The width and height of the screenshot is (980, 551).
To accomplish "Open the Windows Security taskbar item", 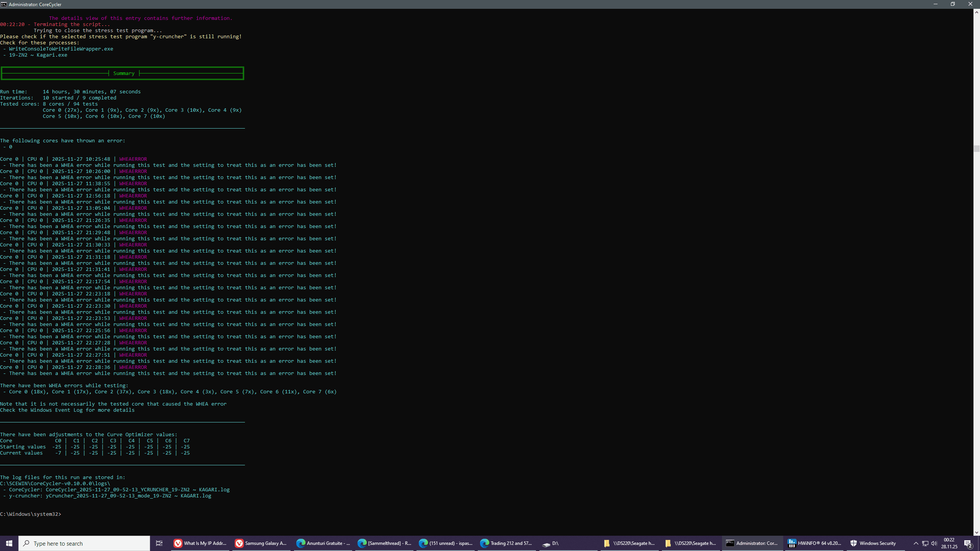I will [873, 543].
